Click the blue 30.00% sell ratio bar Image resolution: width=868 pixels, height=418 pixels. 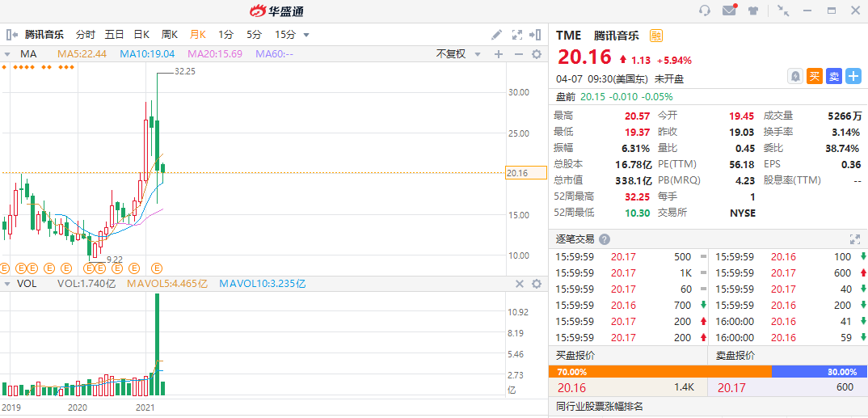pos(820,372)
